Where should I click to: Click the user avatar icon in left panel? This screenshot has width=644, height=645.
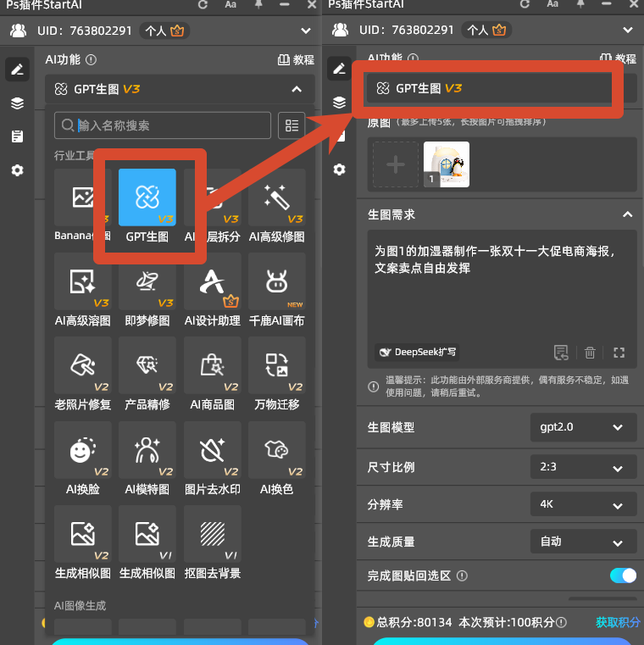pyautogui.click(x=18, y=31)
